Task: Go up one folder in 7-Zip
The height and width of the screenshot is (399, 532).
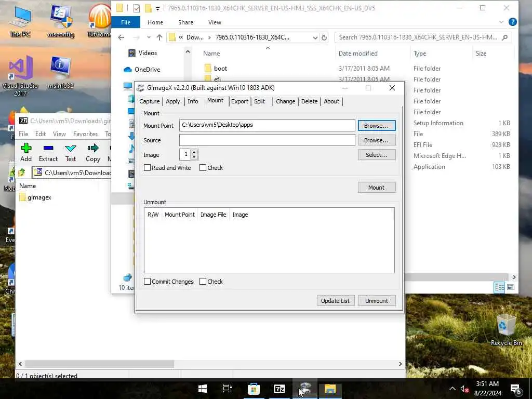Action: (x=22, y=172)
